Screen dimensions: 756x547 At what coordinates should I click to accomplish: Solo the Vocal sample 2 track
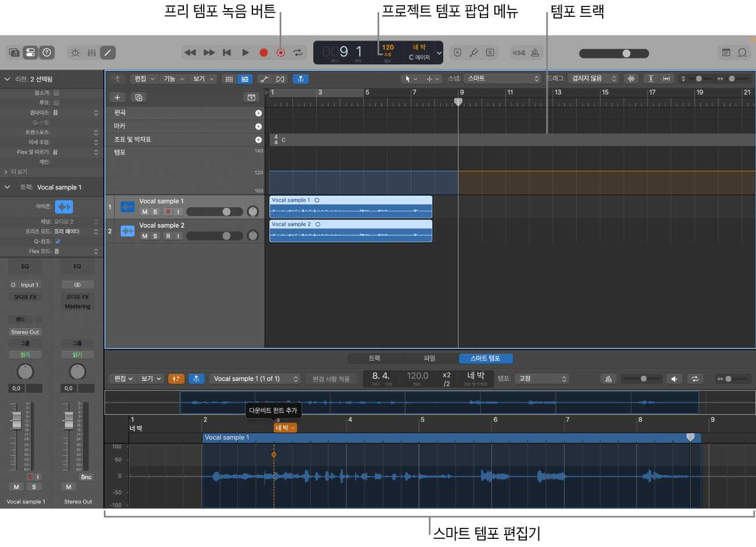click(x=155, y=236)
